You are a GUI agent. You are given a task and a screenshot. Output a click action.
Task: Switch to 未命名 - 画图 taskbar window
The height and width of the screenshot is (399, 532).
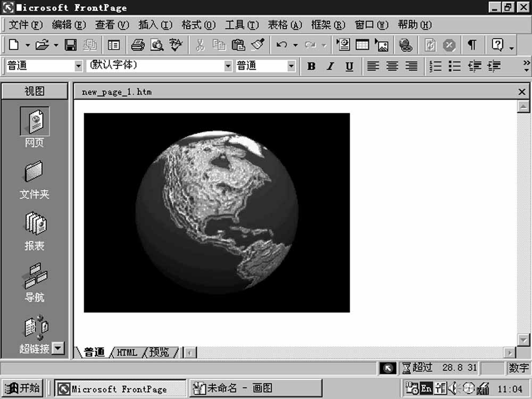[x=256, y=388]
